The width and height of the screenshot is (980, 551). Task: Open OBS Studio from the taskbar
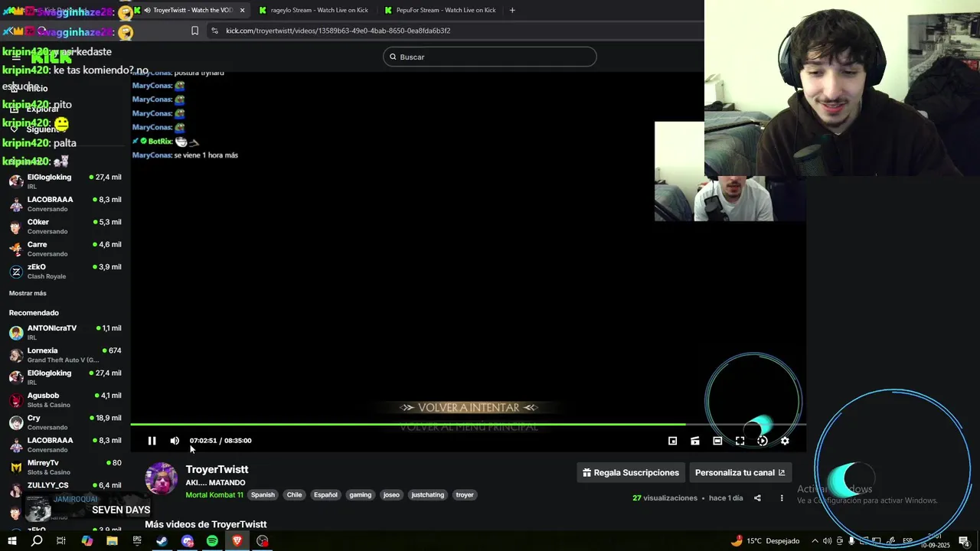pos(263,541)
